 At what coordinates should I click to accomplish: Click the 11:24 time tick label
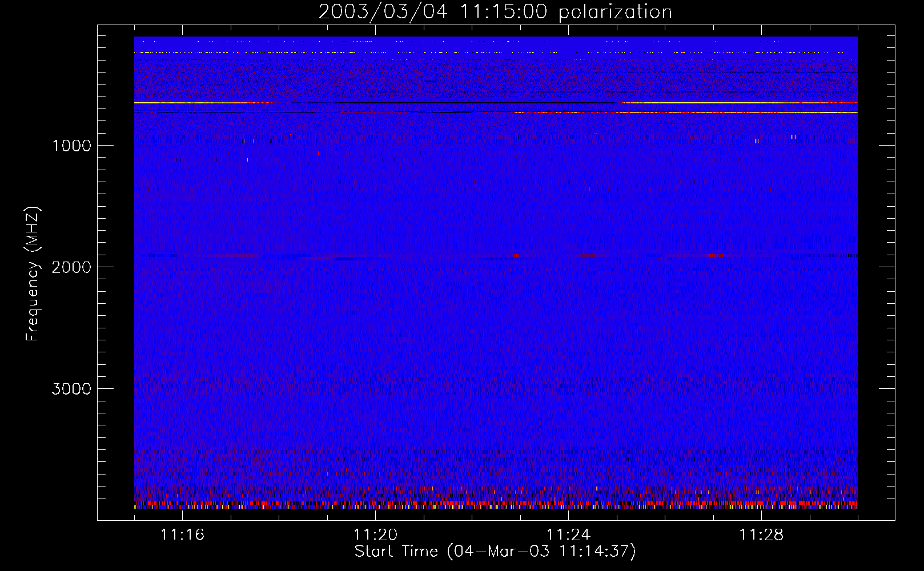568,535
